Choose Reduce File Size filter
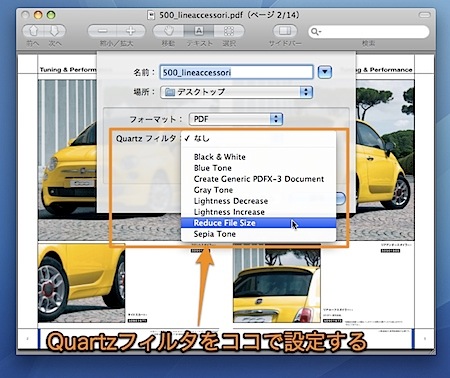The image size is (450, 378). click(258, 223)
